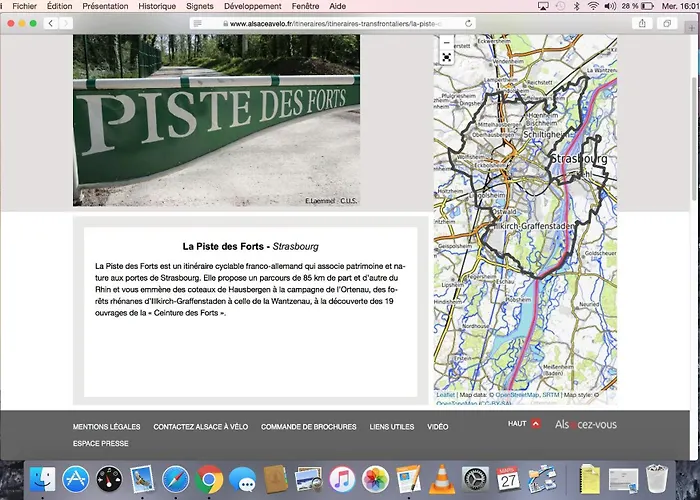Click COMMANDE DE BROCHURES link

coord(309,427)
